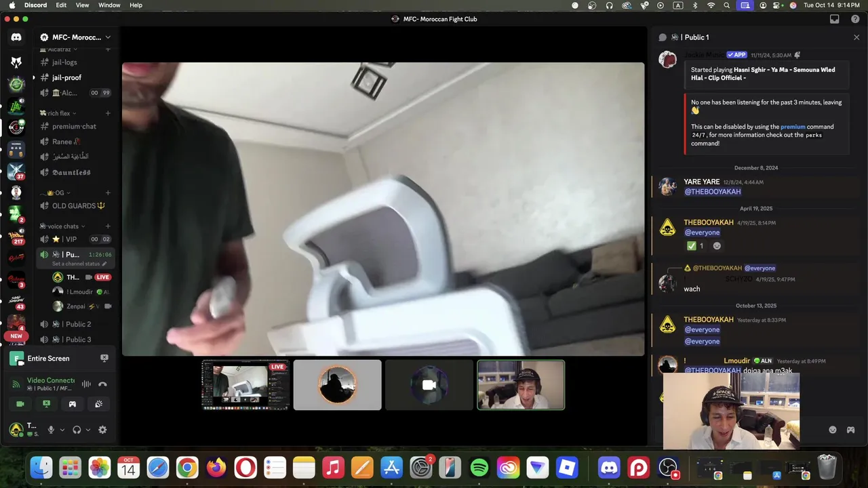The image size is (868, 488).
Task: Open Discord help icon
Action: point(855,19)
